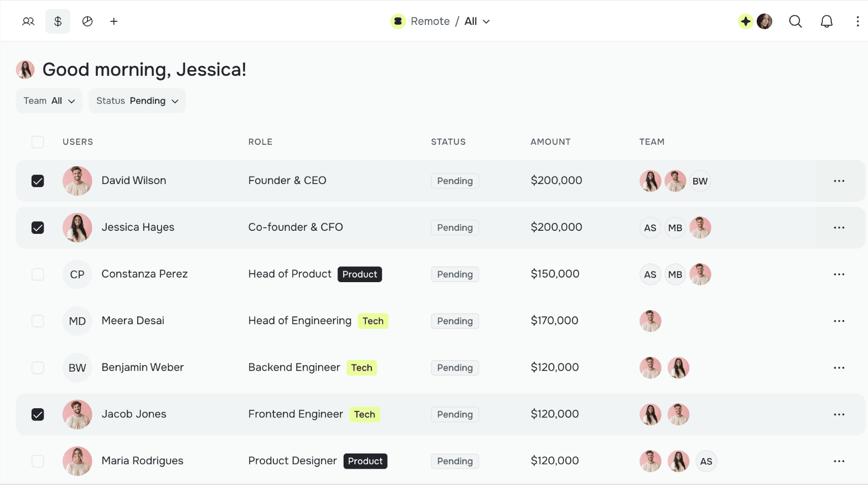Click the $150,000 amount

click(555, 274)
